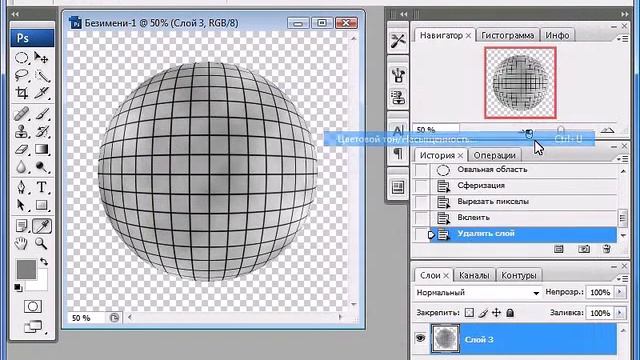Select the Healing Brush tool
This screenshot has width=640, height=360.
click(22, 114)
